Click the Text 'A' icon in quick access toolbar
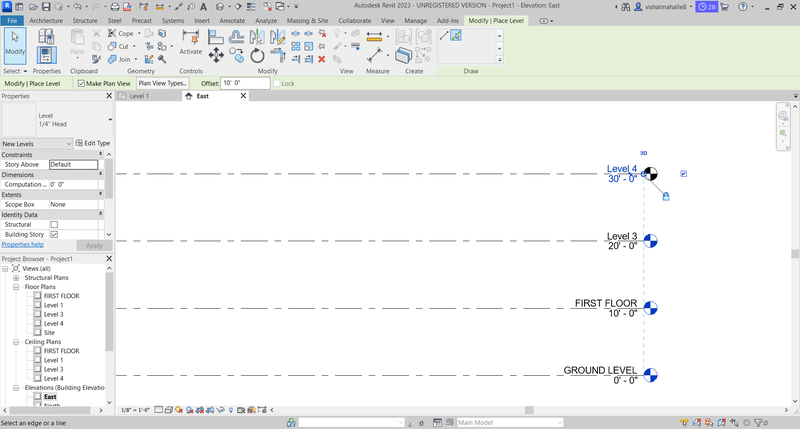 [203, 7]
